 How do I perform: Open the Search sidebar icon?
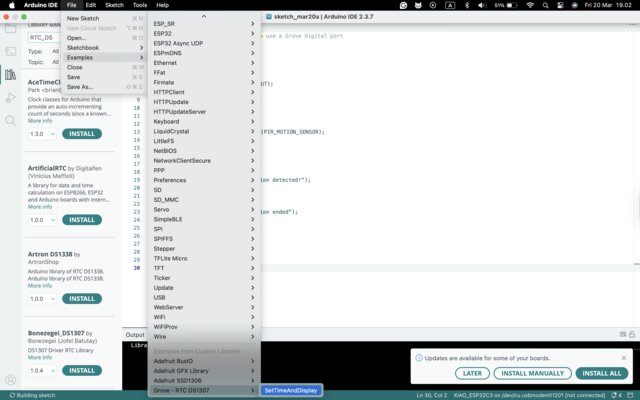click(x=10, y=120)
